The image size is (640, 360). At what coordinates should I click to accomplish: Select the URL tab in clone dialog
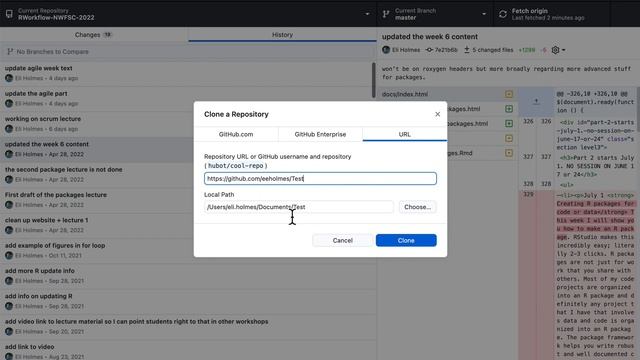(404, 134)
